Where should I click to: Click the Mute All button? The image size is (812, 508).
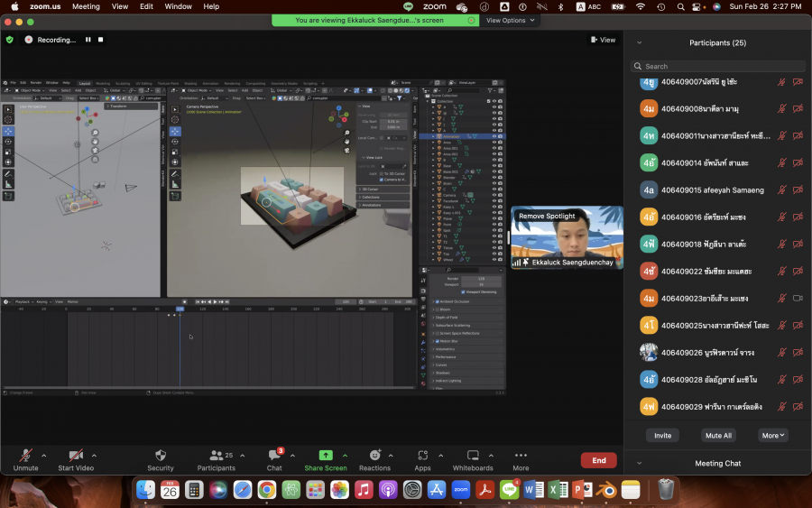pyautogui.click(x=717, y=435)
